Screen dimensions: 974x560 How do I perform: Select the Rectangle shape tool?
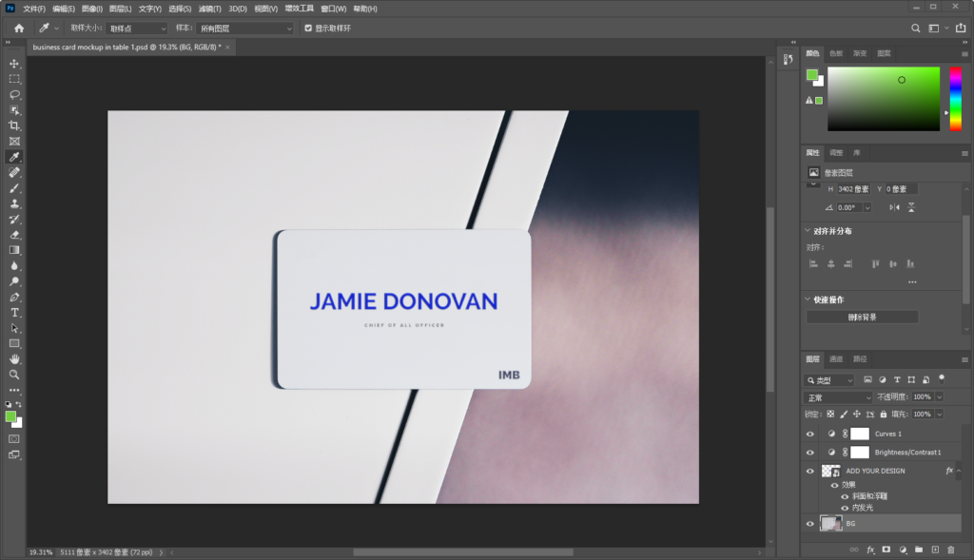(x=14, y=344)
